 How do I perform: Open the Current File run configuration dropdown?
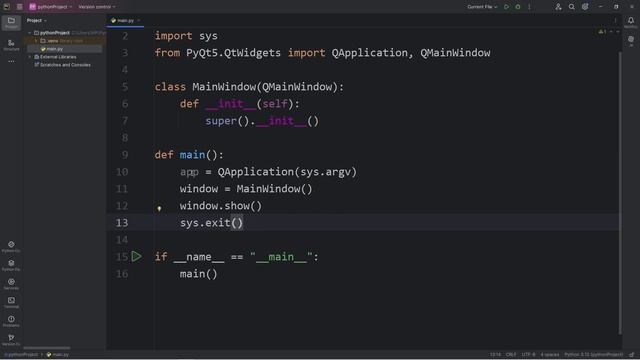(482, 7)
